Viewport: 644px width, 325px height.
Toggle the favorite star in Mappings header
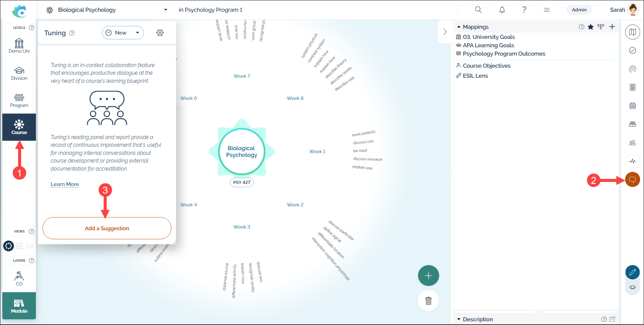pyautogui.click(x=591, y=27)
